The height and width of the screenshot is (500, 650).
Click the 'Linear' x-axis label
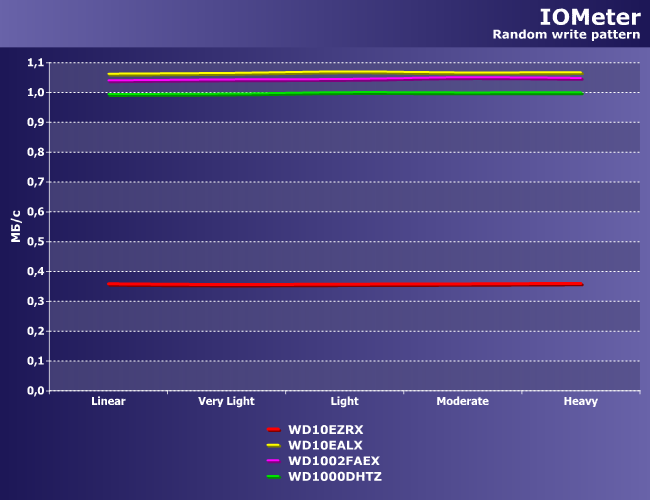pos(108,401)
